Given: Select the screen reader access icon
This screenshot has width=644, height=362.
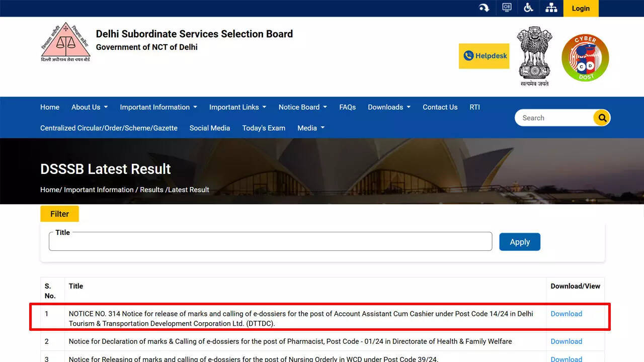Looking at the screenshot, I should coord(506,8).
